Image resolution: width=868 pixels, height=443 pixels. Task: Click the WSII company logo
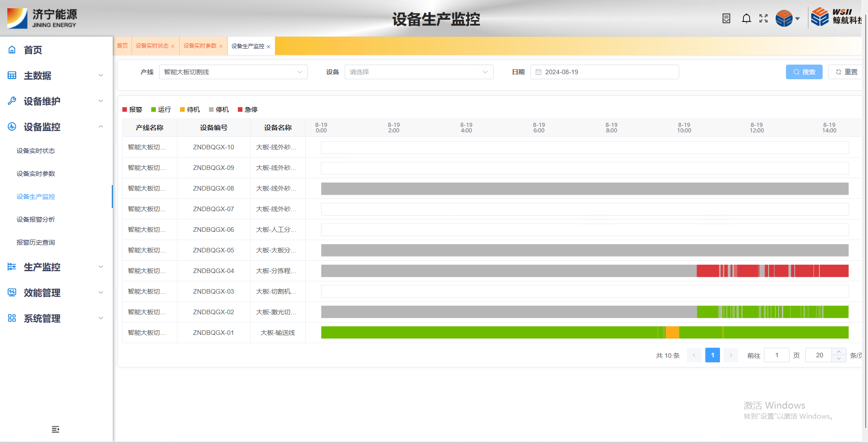[x=836, y=17]
